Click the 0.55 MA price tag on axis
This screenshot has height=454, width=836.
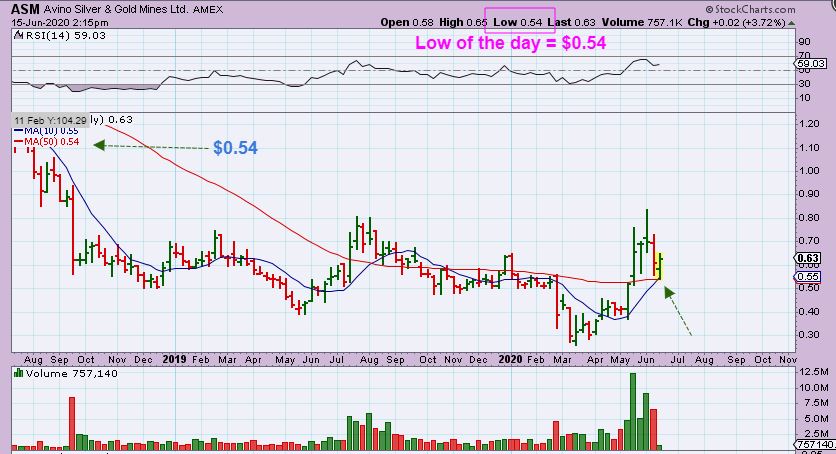pyautogui.click(x=816, y=276)
